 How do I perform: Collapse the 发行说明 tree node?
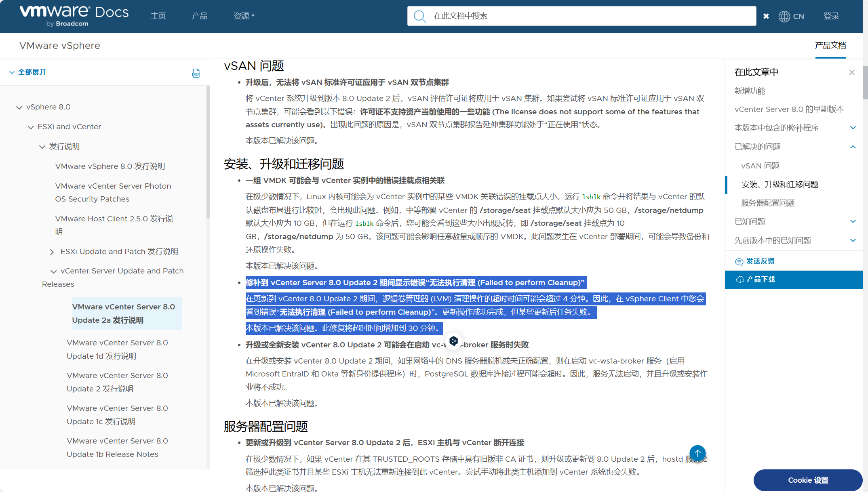[x=42, y=147]
